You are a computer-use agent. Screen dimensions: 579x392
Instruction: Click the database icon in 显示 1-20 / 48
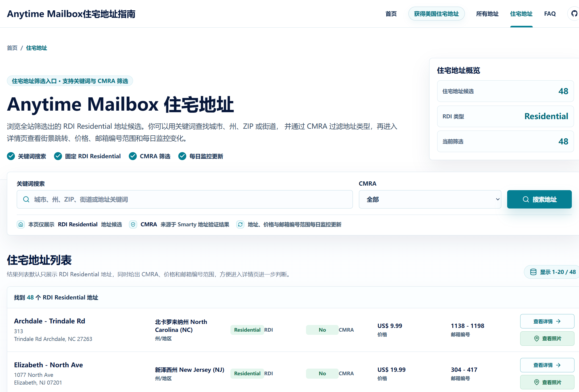533,272
